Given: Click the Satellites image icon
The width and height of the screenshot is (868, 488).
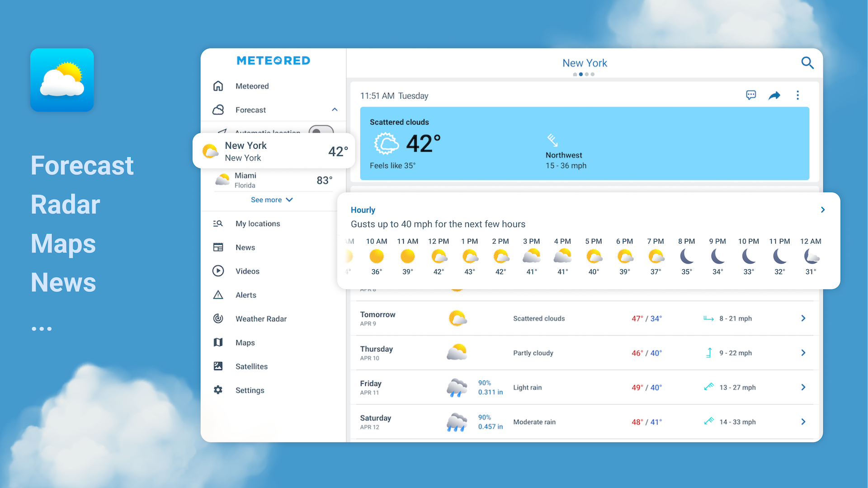Looking at the screenshot, I should click(x=218, y=366).
